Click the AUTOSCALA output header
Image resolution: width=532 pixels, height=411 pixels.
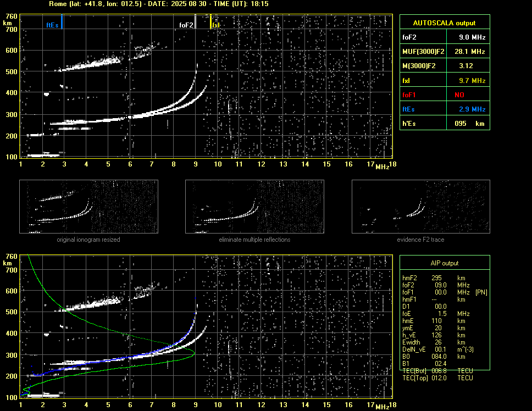[x=445, y=23]
